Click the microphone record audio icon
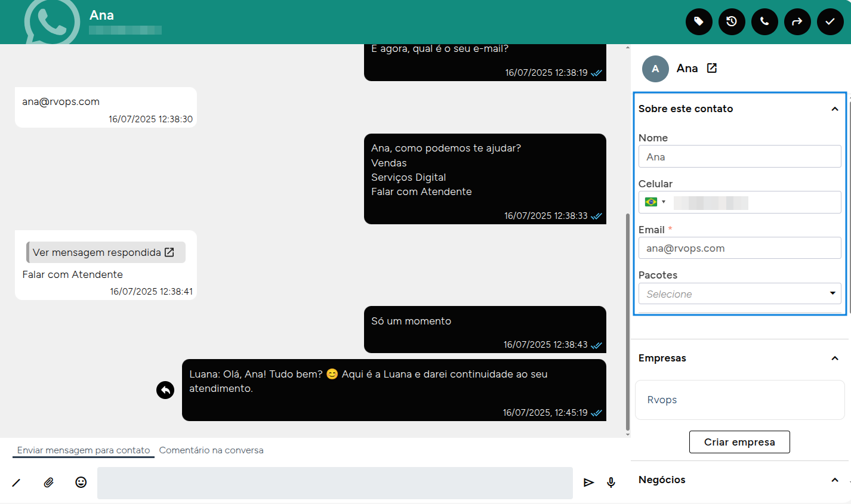 (x=611, y=483)
